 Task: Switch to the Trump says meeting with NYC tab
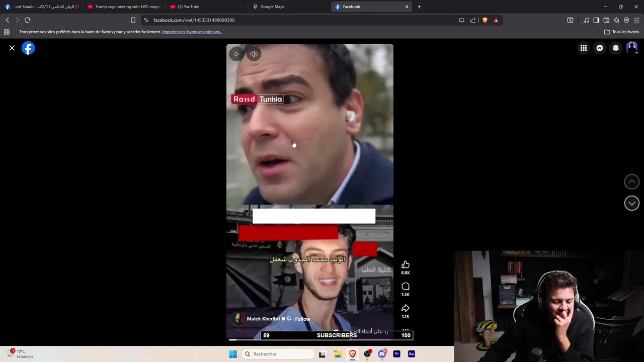point(124,7)
